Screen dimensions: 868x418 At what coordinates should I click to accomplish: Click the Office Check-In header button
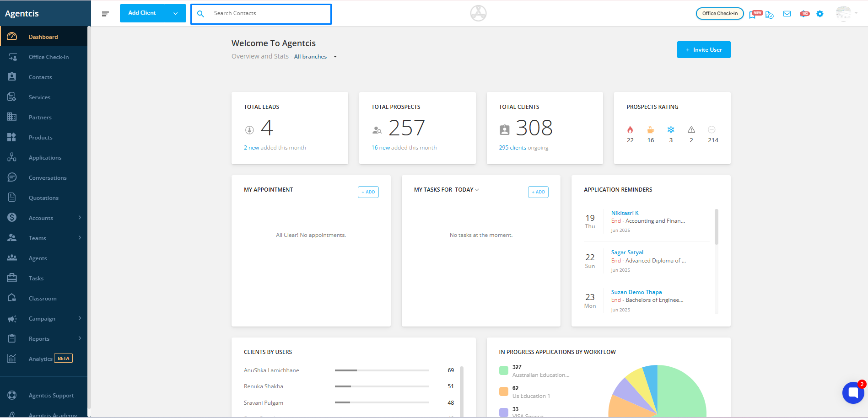point(720,14)
